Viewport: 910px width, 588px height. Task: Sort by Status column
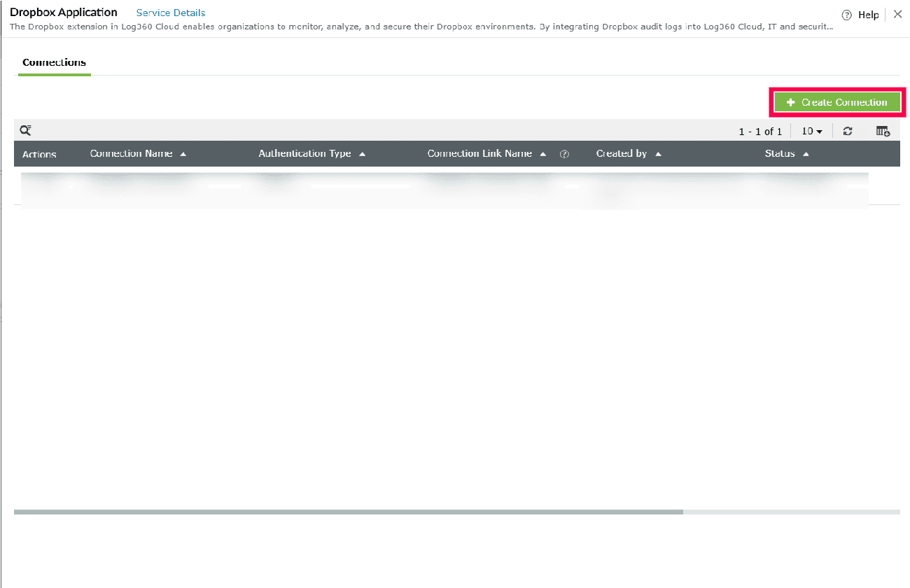tap(787, 153)
